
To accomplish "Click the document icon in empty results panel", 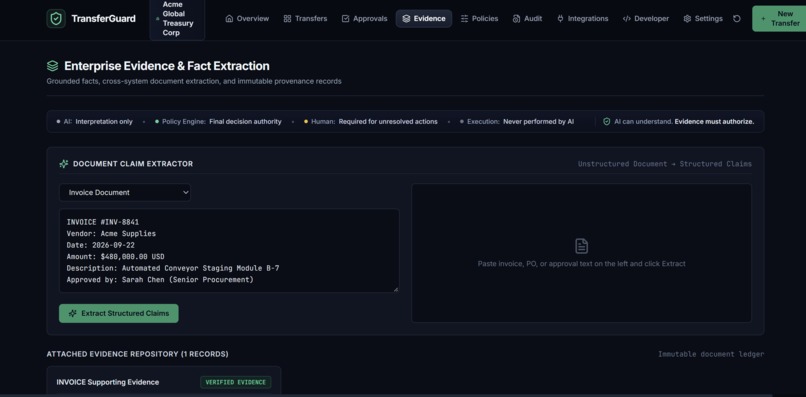I will (x=581, y=246).
